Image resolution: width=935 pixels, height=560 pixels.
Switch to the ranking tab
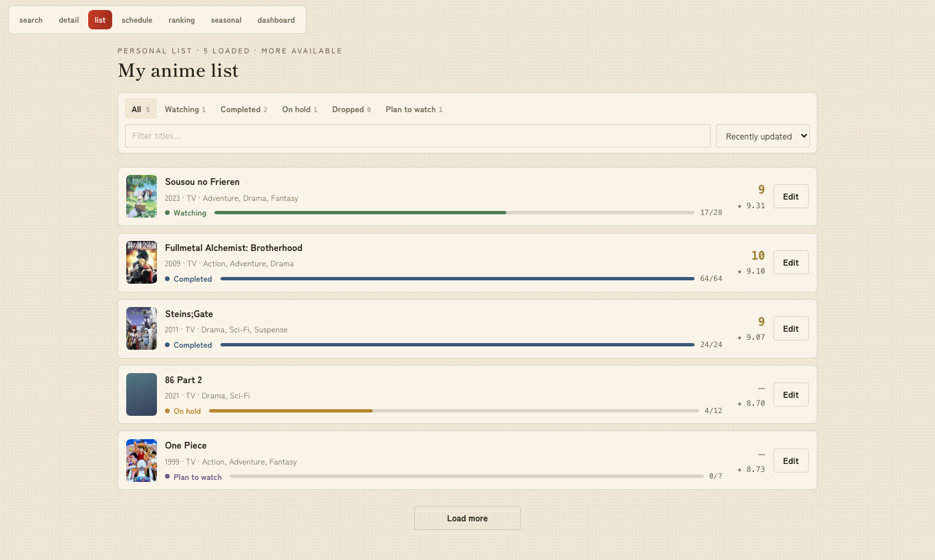(x=182, y=20)
